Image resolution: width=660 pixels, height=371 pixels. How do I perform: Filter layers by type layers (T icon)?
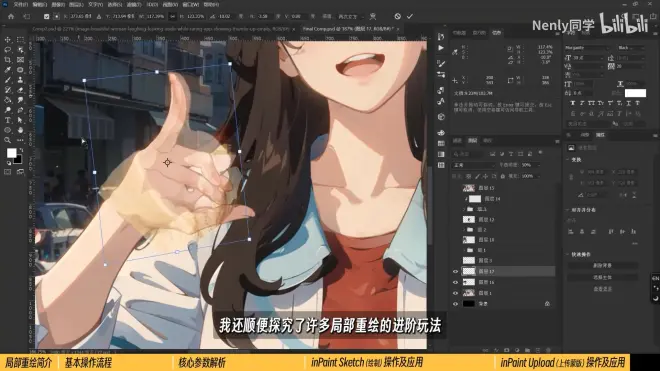tap(511, 154)
